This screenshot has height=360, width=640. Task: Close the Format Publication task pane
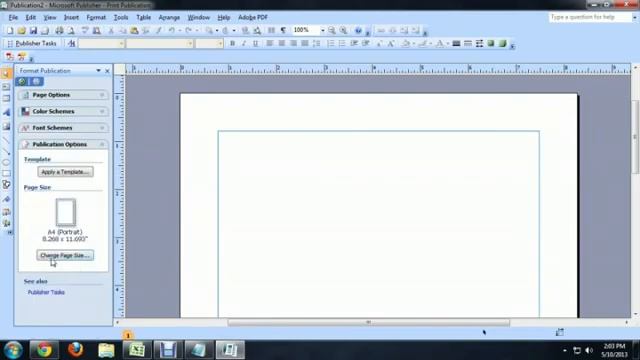pos(107,71)
